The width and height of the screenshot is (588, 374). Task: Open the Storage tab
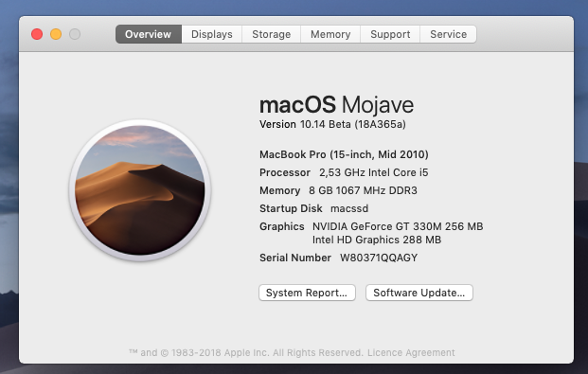(x=271, y=34)
